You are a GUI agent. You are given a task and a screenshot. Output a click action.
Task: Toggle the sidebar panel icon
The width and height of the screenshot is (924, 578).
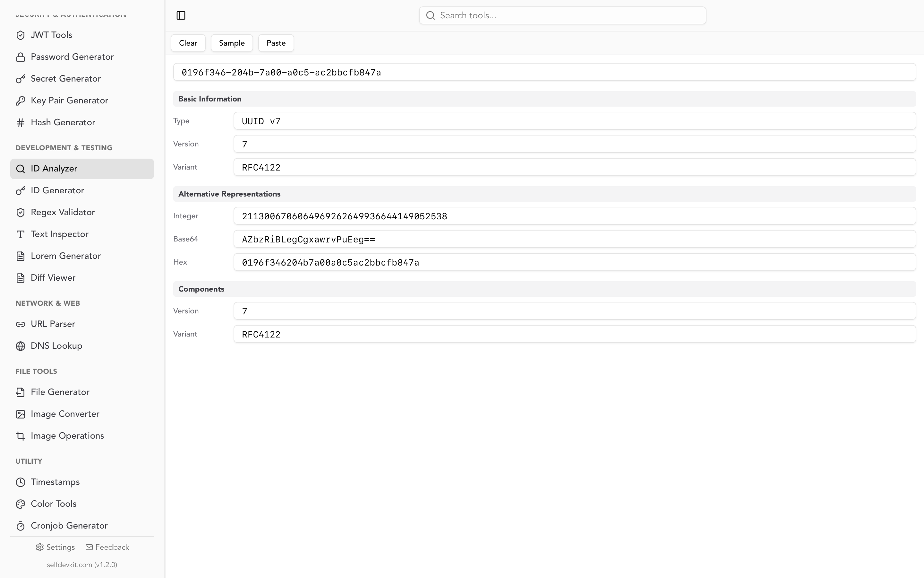(x=181, y=15)
